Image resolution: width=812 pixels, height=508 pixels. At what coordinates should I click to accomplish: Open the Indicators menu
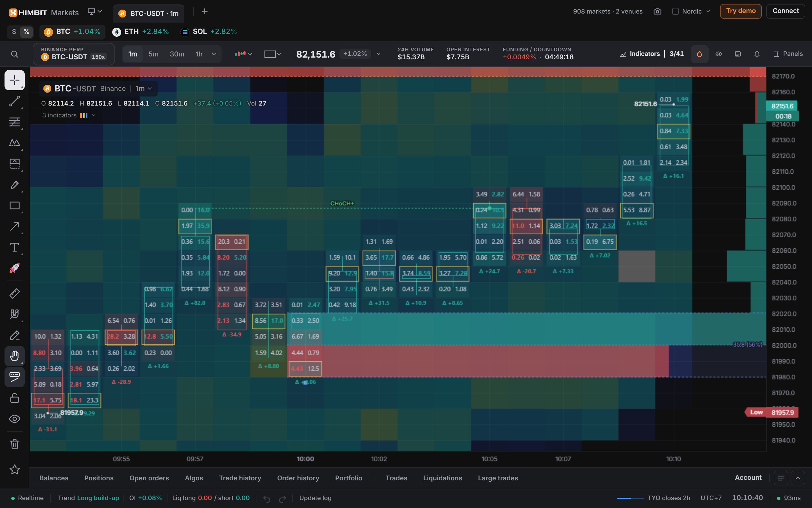click(640, 54)
